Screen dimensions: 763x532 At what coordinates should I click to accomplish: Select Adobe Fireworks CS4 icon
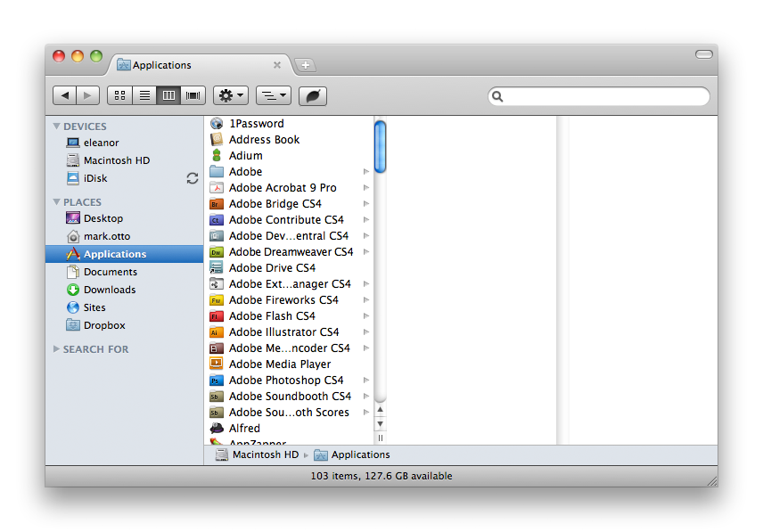pos(217,300)
